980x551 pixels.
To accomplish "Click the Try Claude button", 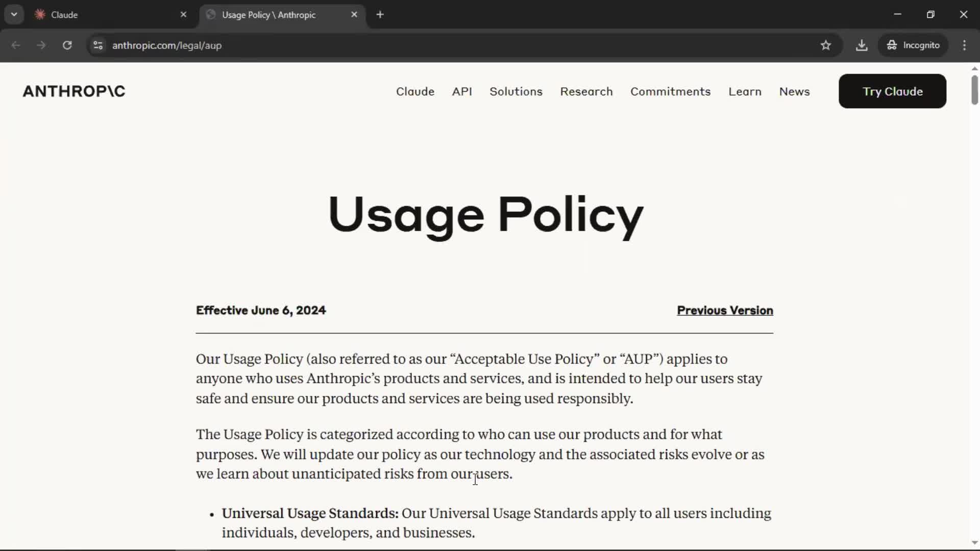I will pos(892,91).
